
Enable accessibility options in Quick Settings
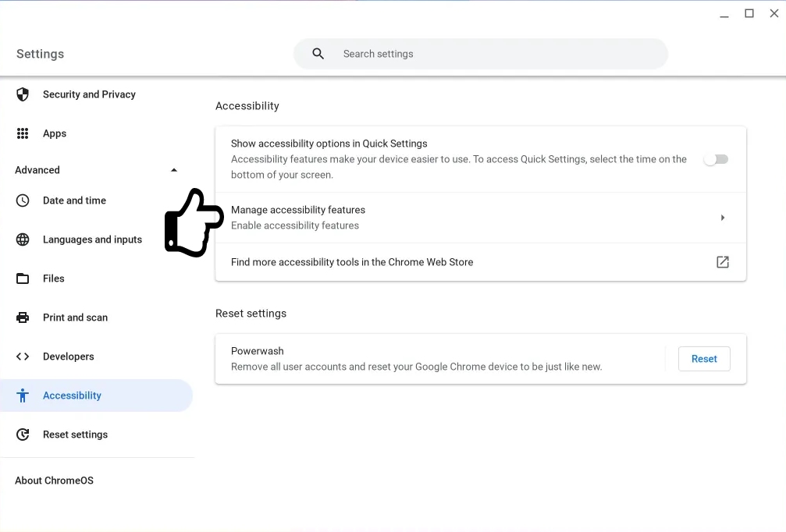click(x=715, y=159)
